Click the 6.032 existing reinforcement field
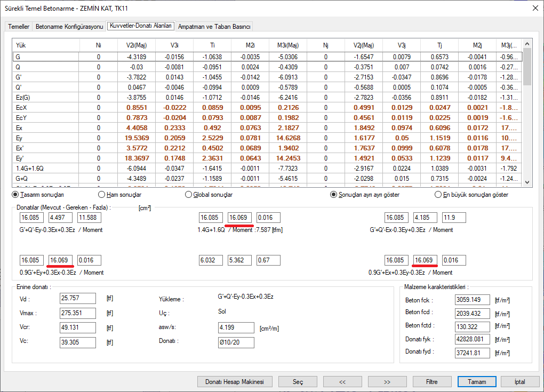The height and width of the screenshot is (392, 544). [x=211, y=260]
